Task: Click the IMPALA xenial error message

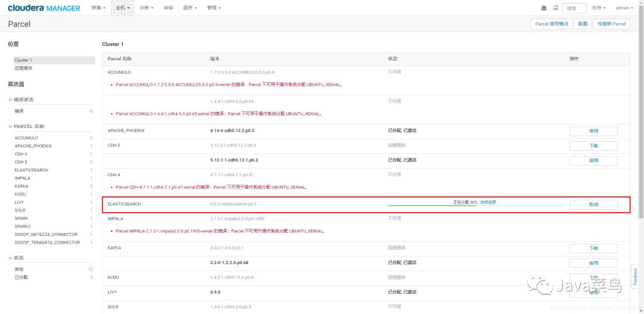Action: tap(221, 231)
